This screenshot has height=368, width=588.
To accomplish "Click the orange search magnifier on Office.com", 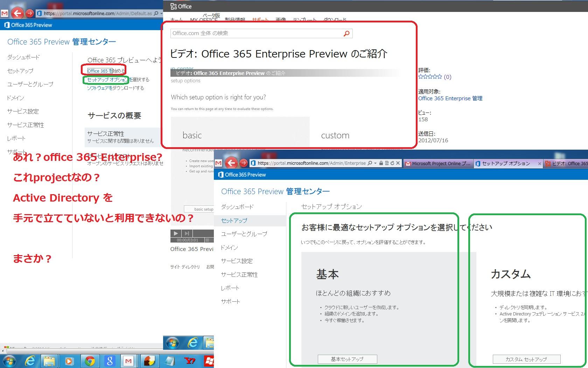I will [x=346, y=33].
